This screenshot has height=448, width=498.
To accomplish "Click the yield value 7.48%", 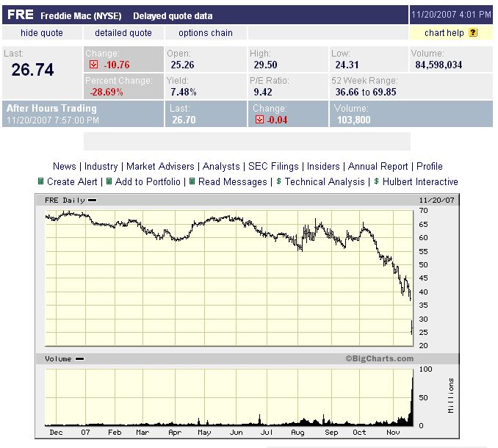I will pyautogui.click(x=183, y=92).
